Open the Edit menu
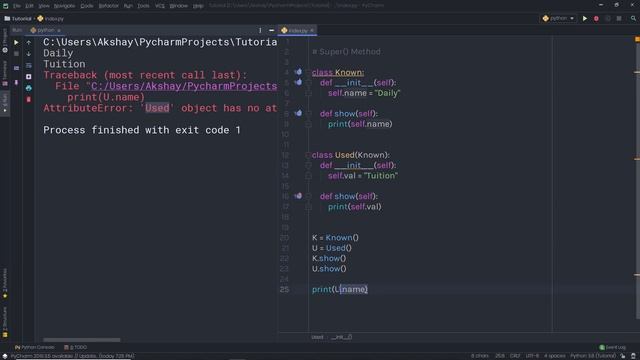The width and height of the screenshot is (640, 360). point(29,6)
